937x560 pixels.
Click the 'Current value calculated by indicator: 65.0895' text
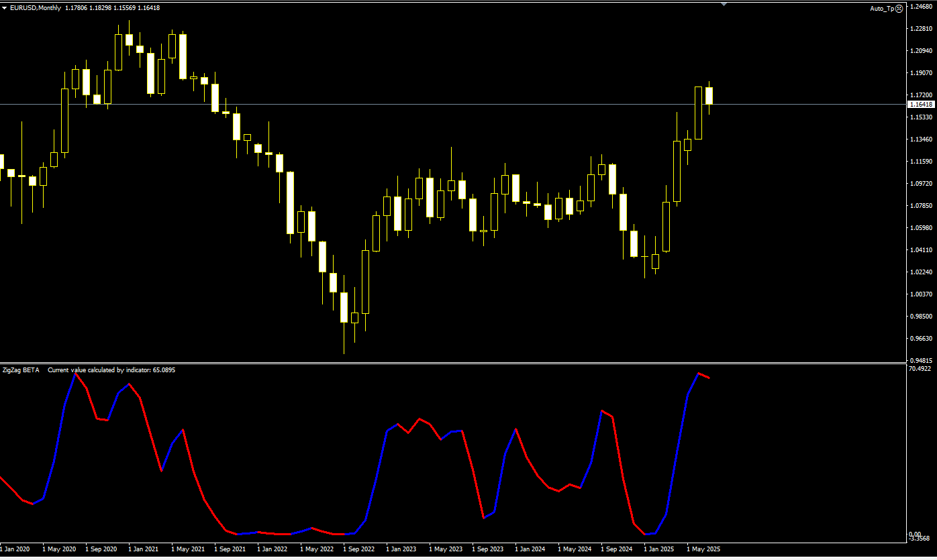[x=111, y=370]
